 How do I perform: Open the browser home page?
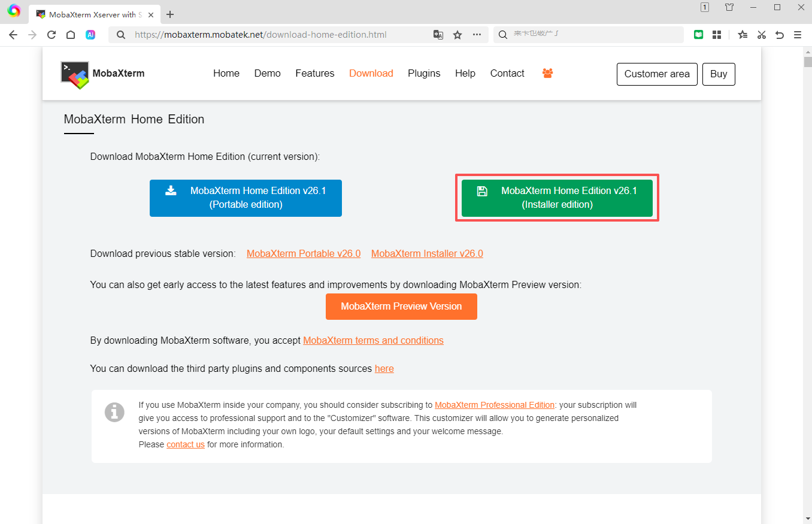[71, 35]
